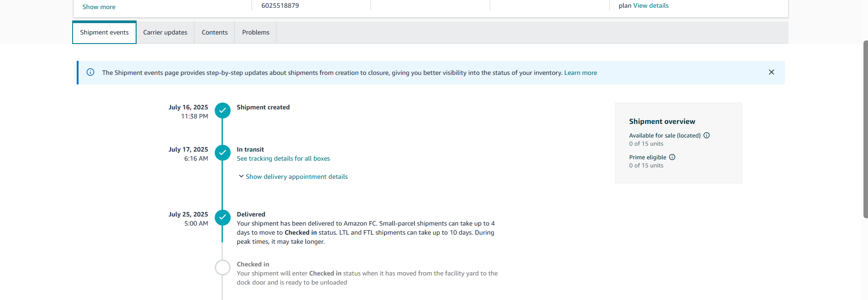Open the plan View details link
868x300 pixels.
coord(651,5)
